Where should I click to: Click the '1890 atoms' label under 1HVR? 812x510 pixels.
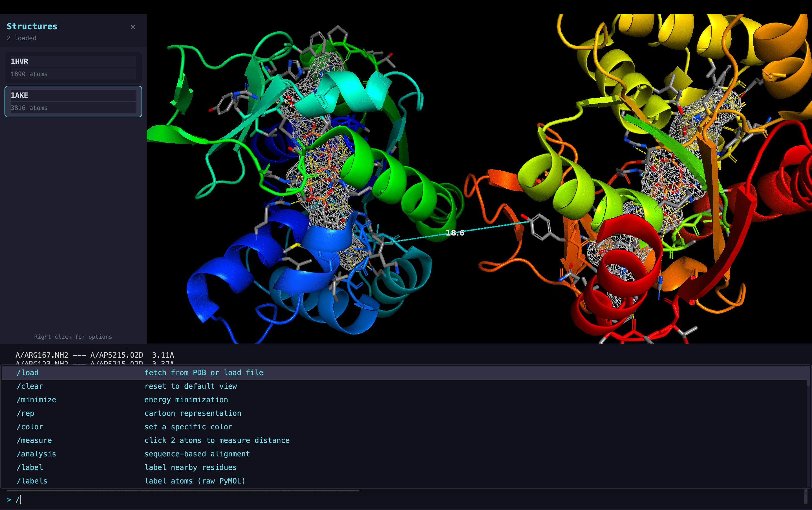29,74
